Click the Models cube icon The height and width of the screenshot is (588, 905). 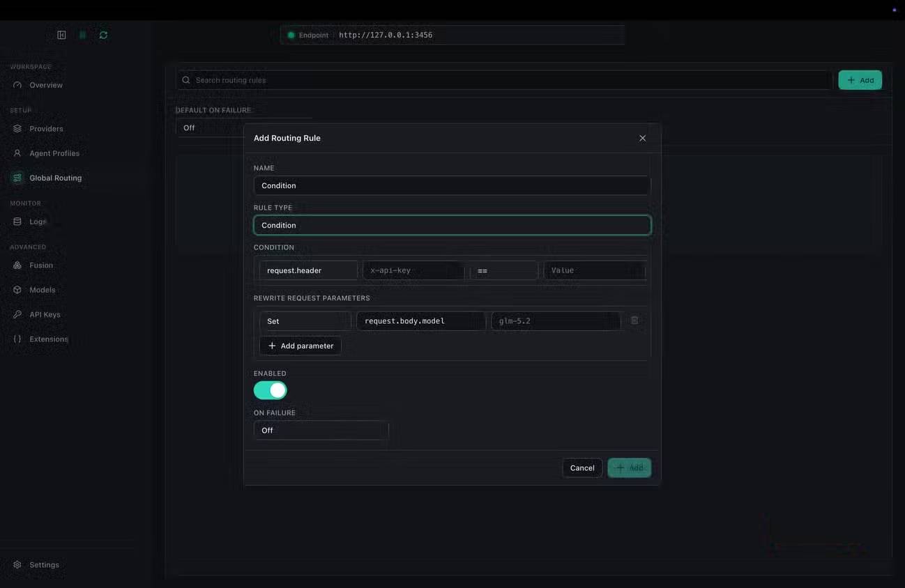tap(17, 290)
